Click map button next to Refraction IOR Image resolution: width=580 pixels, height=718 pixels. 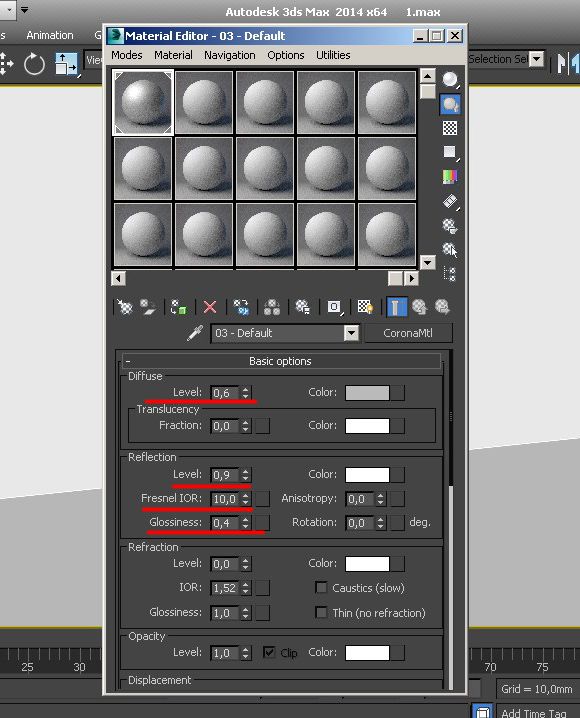coord(262,588)
